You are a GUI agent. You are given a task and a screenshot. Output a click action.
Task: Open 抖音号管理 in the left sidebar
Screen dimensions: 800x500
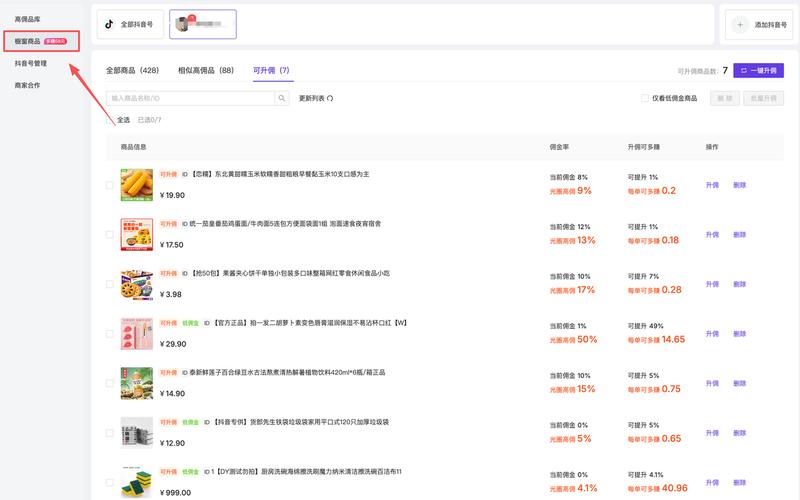tap(31, 63)
